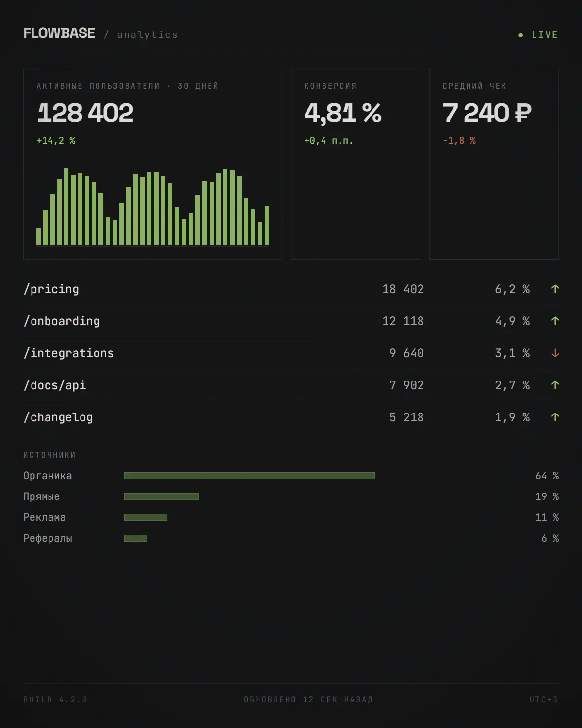Open the /docs/api page row
582x728 pixels.
point(291,385)
